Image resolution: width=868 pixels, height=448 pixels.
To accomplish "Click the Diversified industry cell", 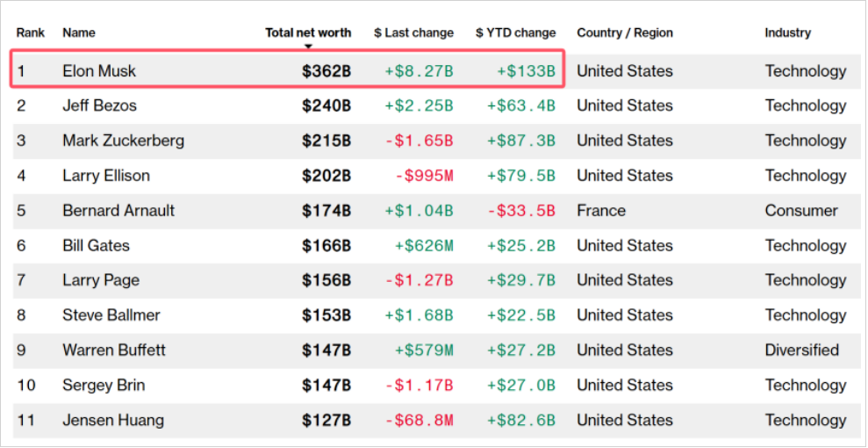I will pyautogui.click(x=802, y=350).
